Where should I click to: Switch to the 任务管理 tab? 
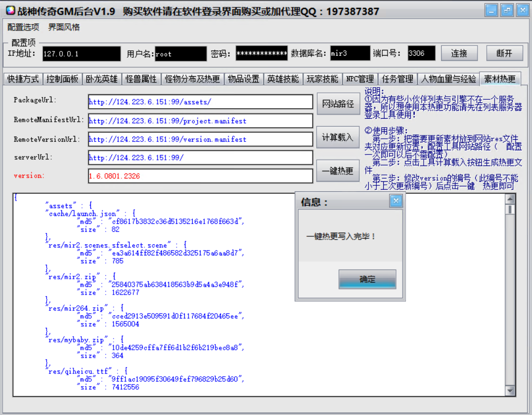tap(398, 79)
